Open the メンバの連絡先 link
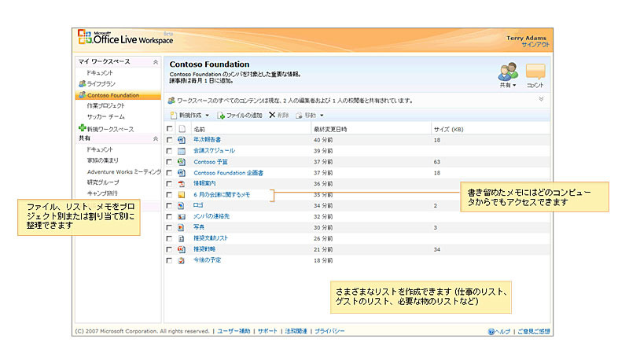The height and width of the screenshot is (364, 629). pos(212,216)
